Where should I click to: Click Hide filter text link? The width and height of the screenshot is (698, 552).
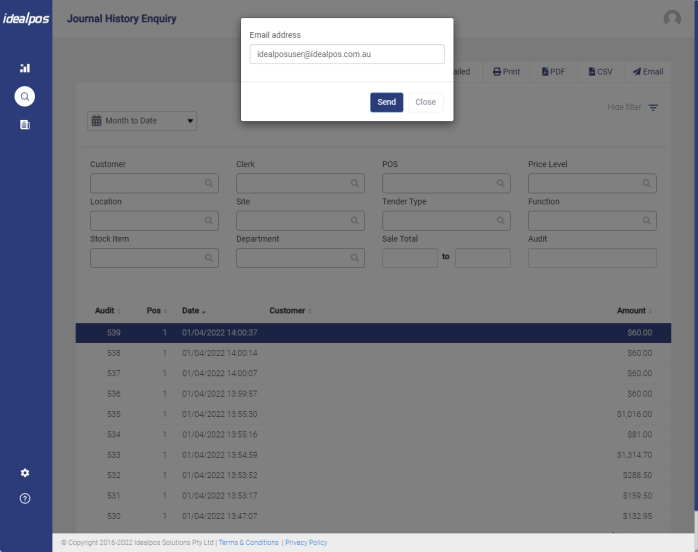[x=624, y=107]
